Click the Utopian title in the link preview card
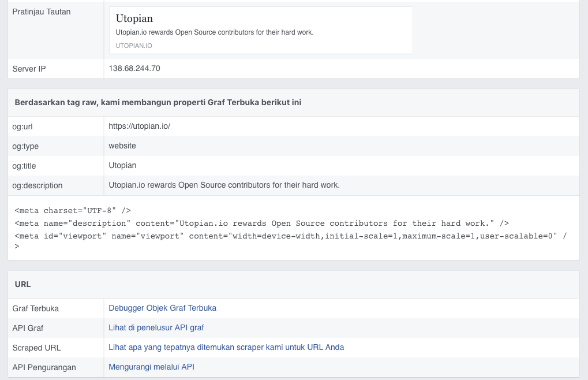 click(x=134, y=18)
